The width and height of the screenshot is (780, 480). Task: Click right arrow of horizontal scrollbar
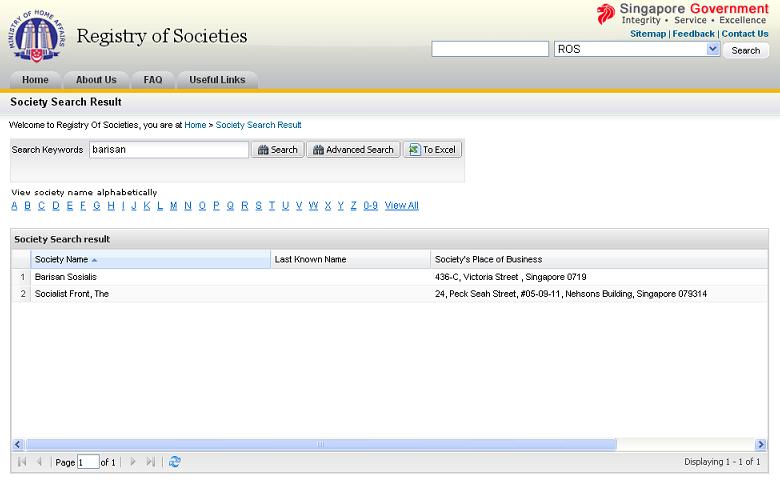pos(761,444)
